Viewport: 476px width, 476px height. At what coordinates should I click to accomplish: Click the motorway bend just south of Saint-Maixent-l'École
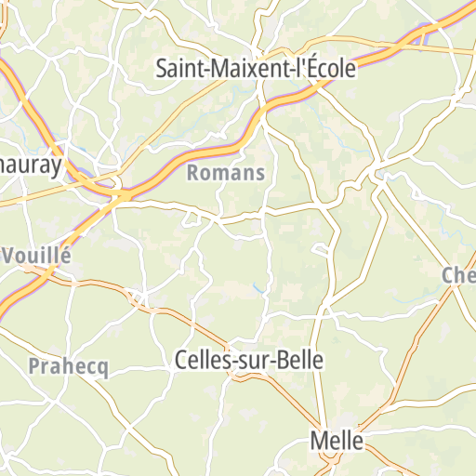pyautogui.click(x=263, y=109)
